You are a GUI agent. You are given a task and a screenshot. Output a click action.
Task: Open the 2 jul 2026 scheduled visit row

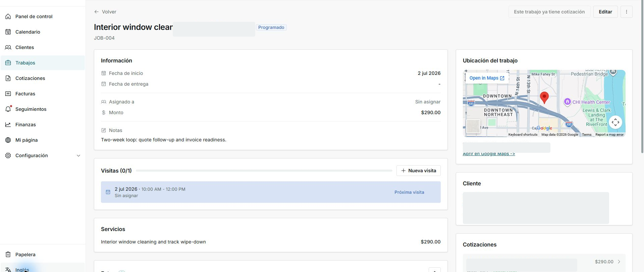click(x=271, y=192)
